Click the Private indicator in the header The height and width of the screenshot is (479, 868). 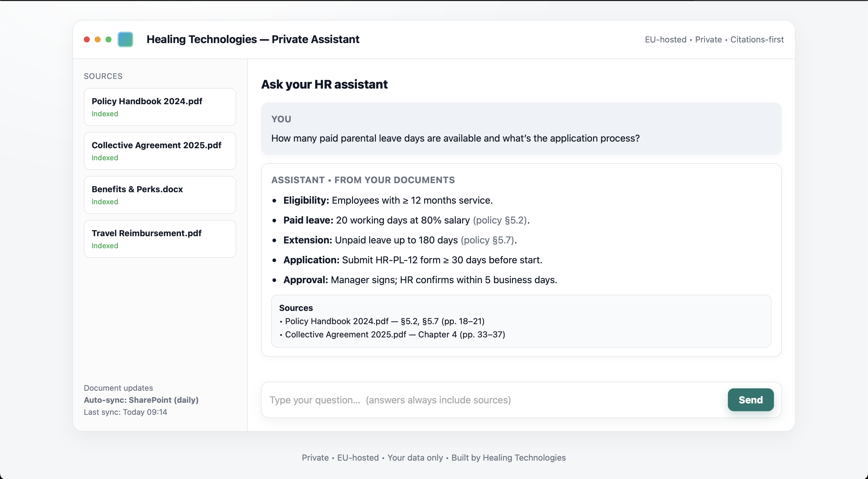click(708, 39)
